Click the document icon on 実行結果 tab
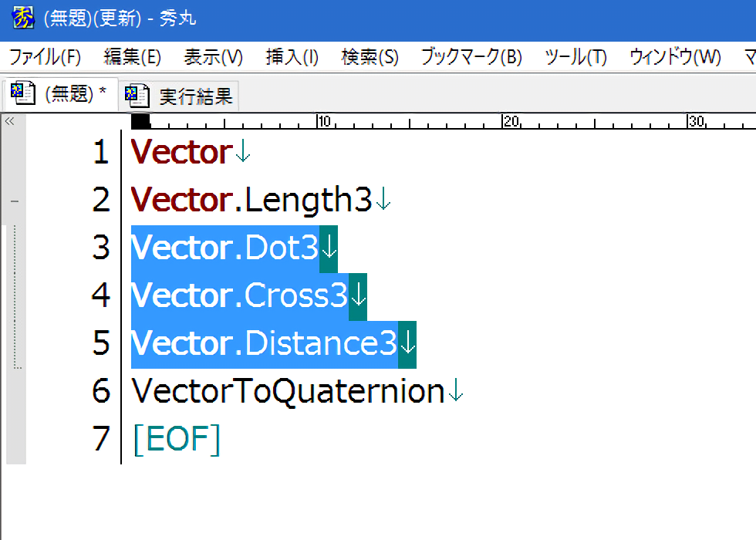Image resolution: width=756 pixels, height=540 pixels. coord(137,96)
